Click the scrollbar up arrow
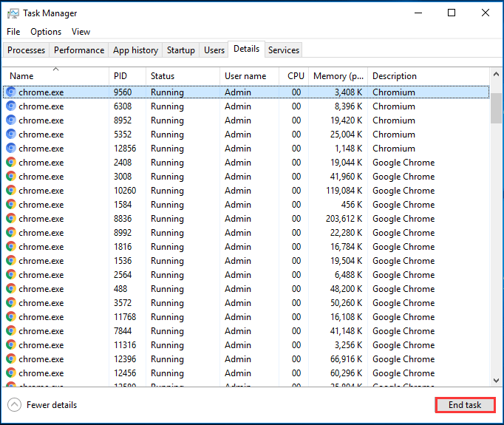 [496, 74]
